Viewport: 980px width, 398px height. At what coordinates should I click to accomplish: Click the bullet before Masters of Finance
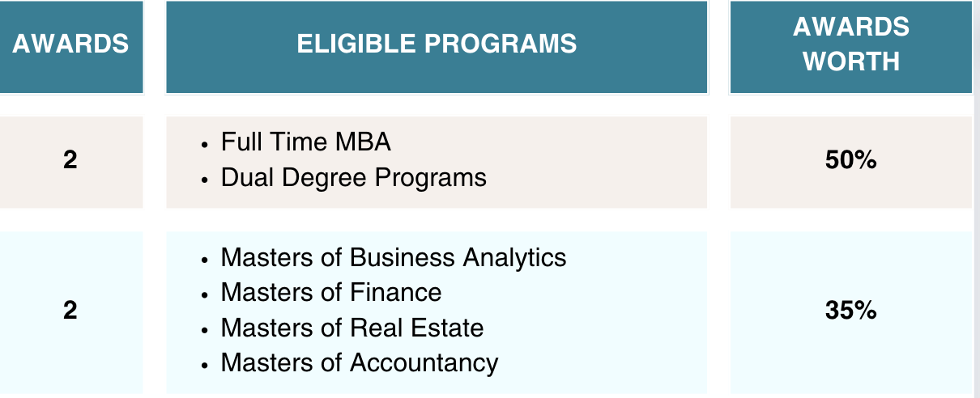[x=205, y=294]
